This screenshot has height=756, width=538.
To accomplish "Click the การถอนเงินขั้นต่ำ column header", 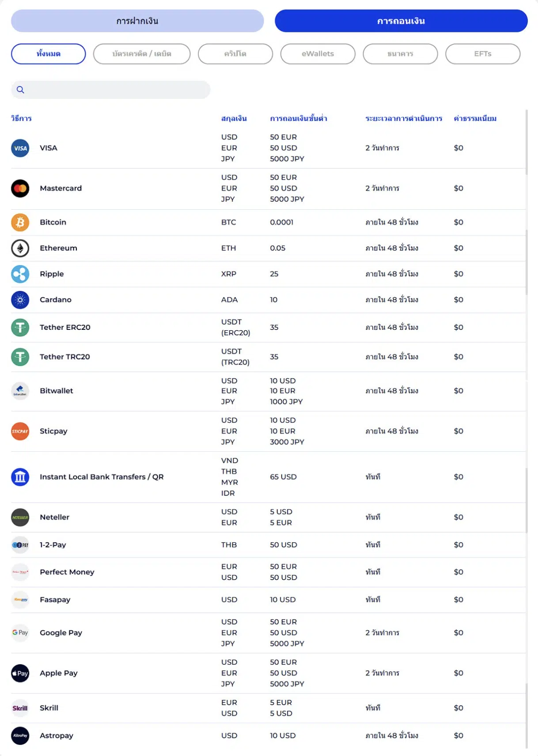I will click(x=299, y=118).
